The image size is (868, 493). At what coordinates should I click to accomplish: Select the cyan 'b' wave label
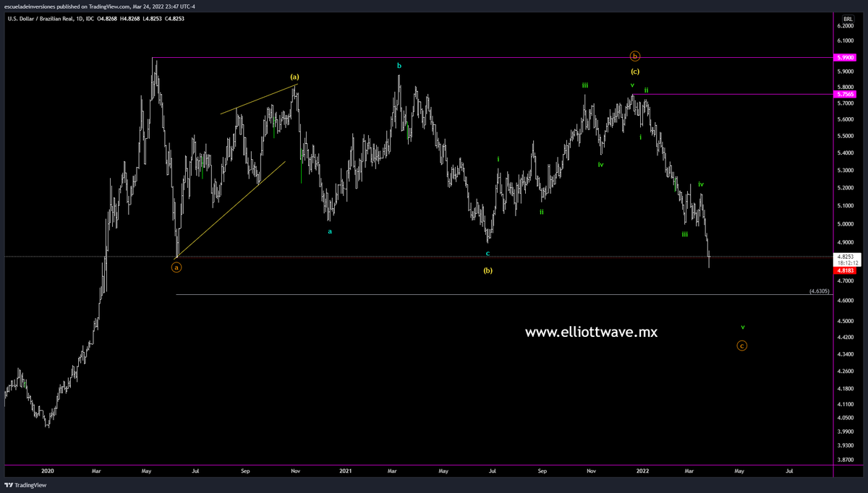399,66
